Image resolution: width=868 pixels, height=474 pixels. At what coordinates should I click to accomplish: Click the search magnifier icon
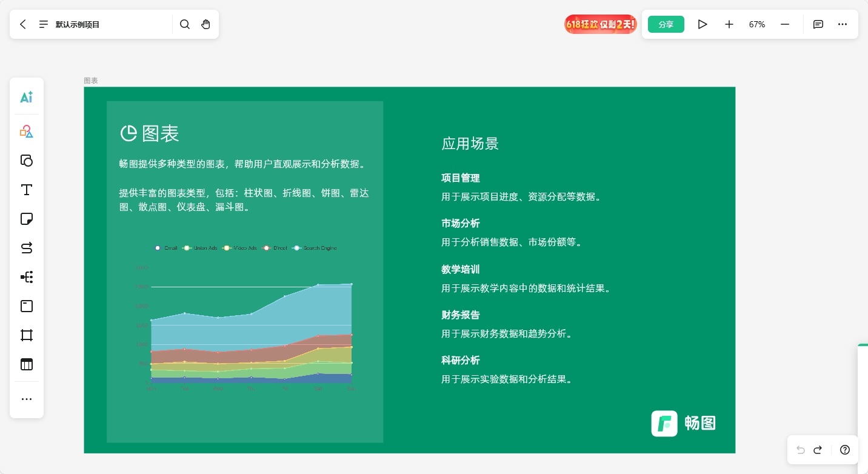(185, 24)
